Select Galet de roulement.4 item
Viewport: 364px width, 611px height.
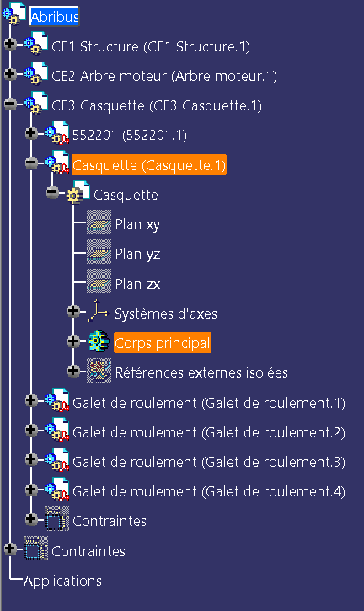[209, 491]
